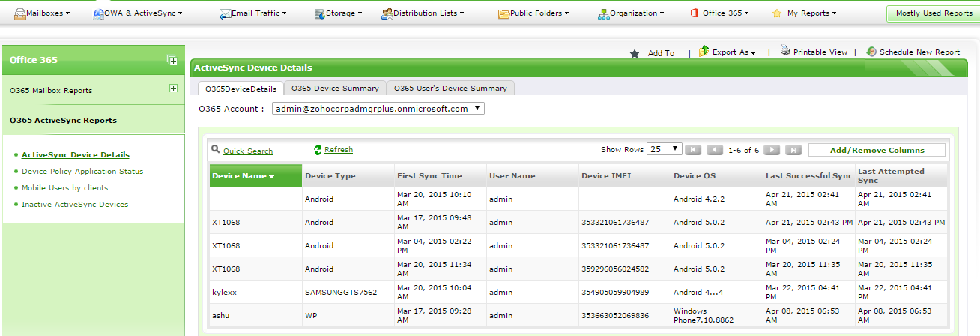
Task: Click the Export As icon
Action: click(x=704, y=52)
